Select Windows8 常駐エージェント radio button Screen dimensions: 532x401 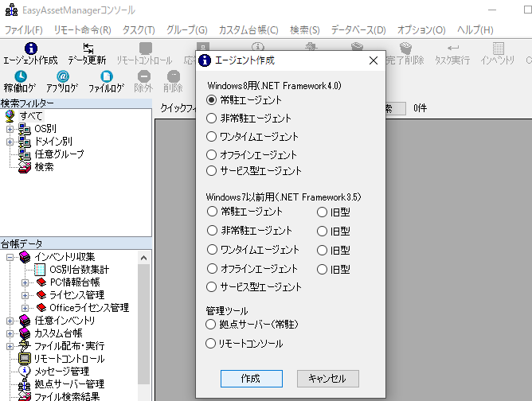(x=211, y=100)
